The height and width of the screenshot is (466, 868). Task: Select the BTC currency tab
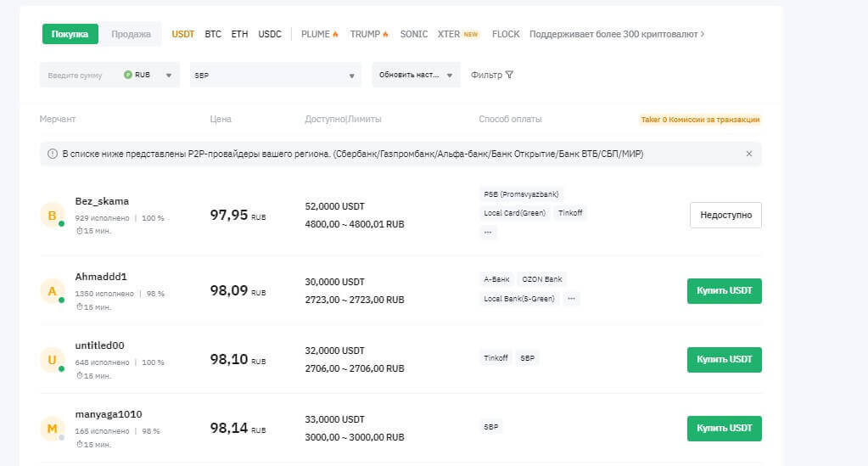click(213, 34)
